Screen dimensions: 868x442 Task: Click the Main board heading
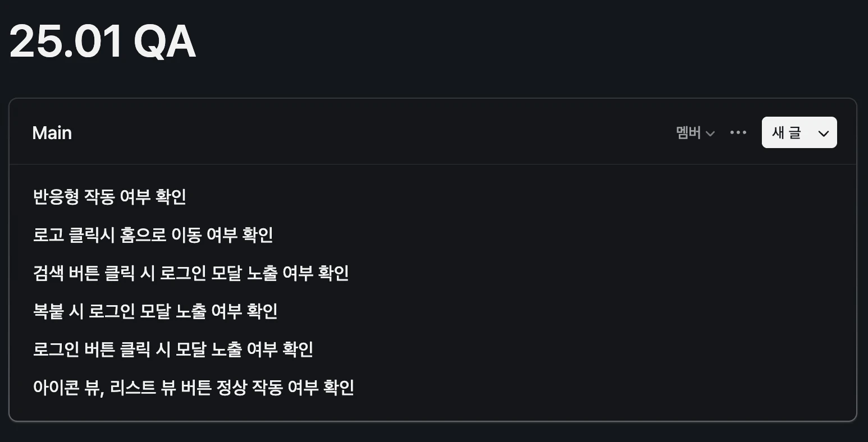(x=52, y=133)
